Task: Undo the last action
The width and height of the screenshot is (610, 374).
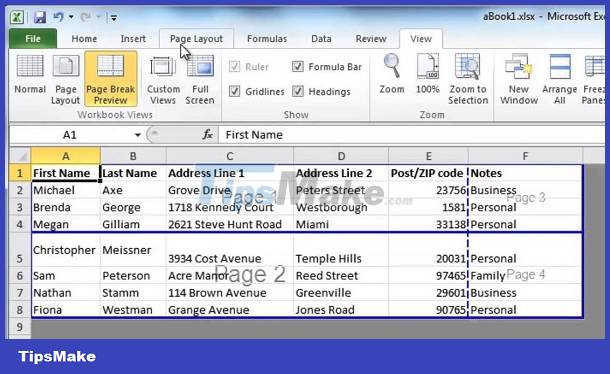Action: pyautogui.click(x=59, y=17)
